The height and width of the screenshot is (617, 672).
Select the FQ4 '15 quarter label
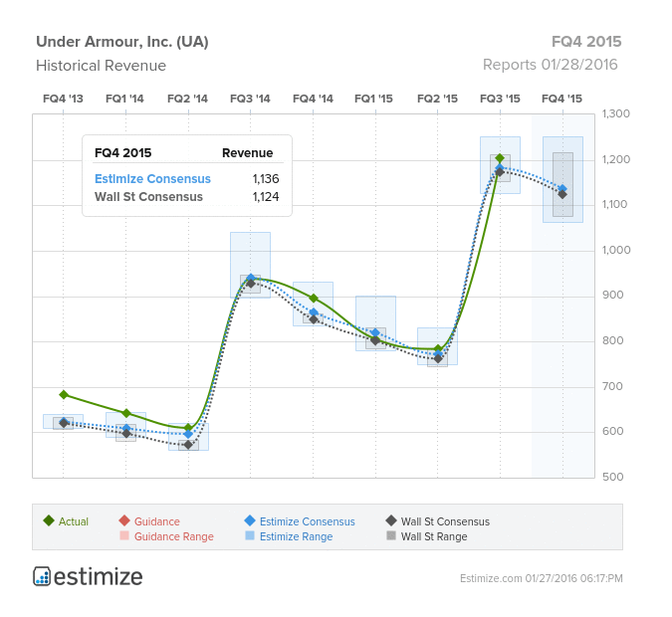click(x=561, y=99)
